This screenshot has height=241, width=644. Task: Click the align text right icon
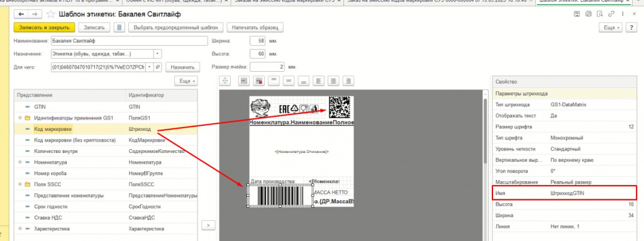pyautogui.click(x=348, y=81)
